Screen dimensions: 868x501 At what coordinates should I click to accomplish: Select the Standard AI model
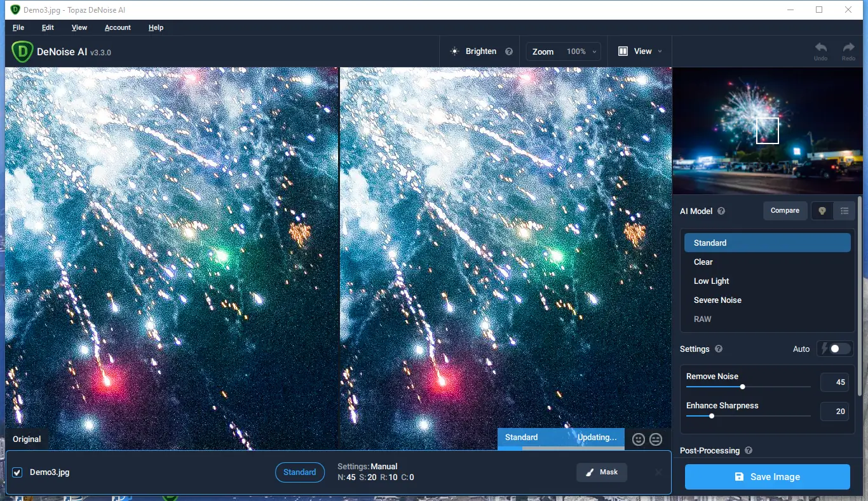(767, 243)
